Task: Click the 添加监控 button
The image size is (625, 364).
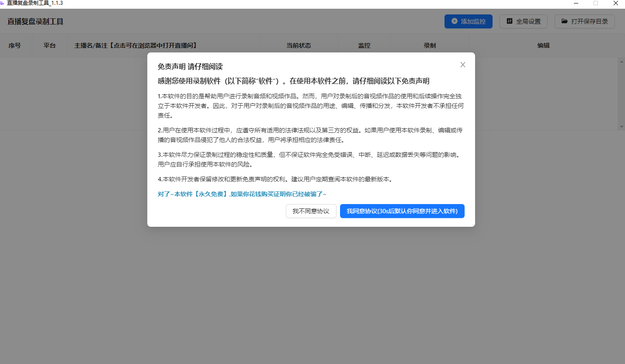Action: [x=468, y=21]
